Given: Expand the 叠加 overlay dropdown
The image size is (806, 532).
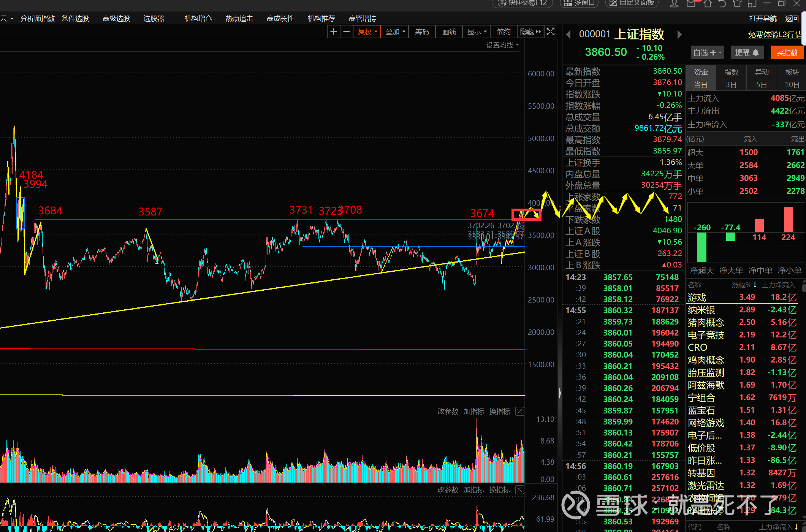Looking at the screenshot, I should pos(395,32).
